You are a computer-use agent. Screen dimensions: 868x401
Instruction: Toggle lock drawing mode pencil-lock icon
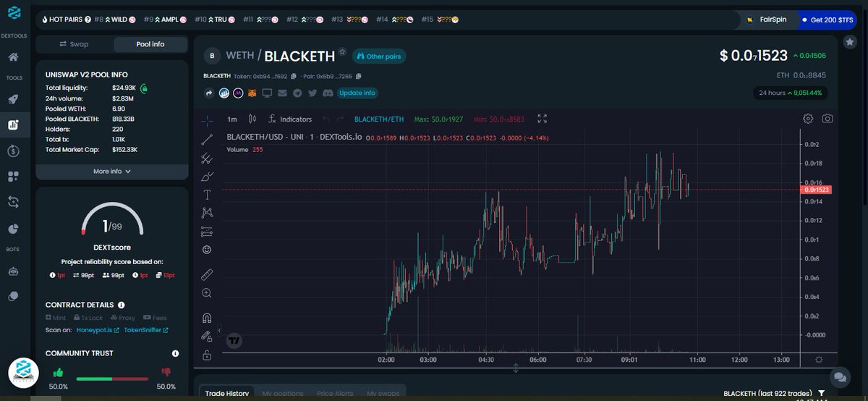point(207,337)
